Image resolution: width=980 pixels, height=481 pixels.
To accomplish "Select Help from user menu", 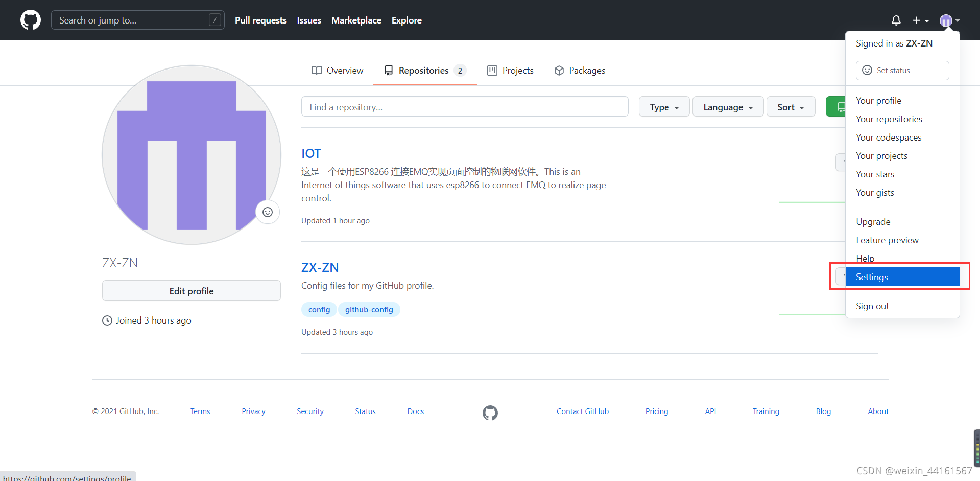I will tap(902, 258).
